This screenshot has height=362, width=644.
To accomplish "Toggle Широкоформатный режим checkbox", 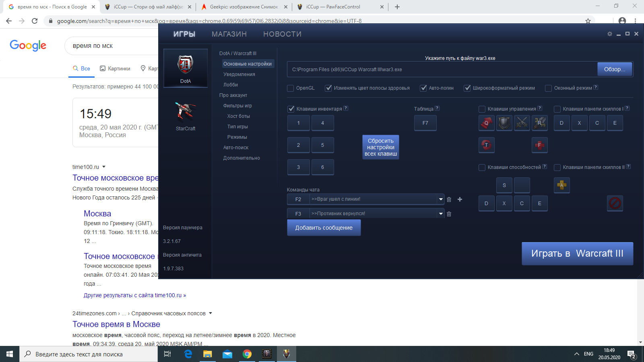I will [x=467, y=88].
